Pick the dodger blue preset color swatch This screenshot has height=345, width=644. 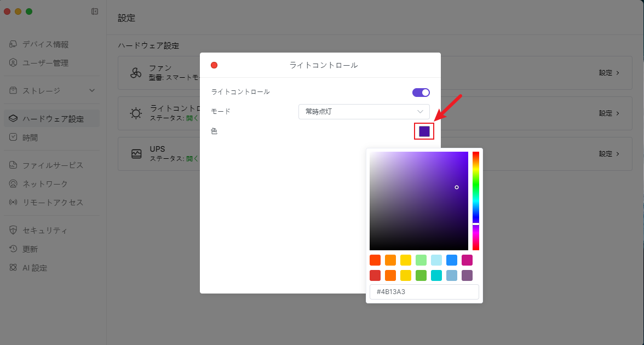tap(452, 260)
